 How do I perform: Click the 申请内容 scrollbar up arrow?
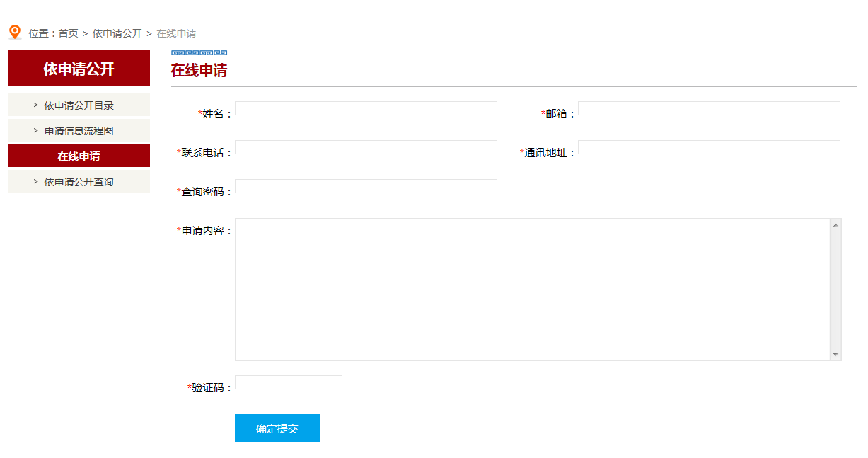[x=835, y=225]
